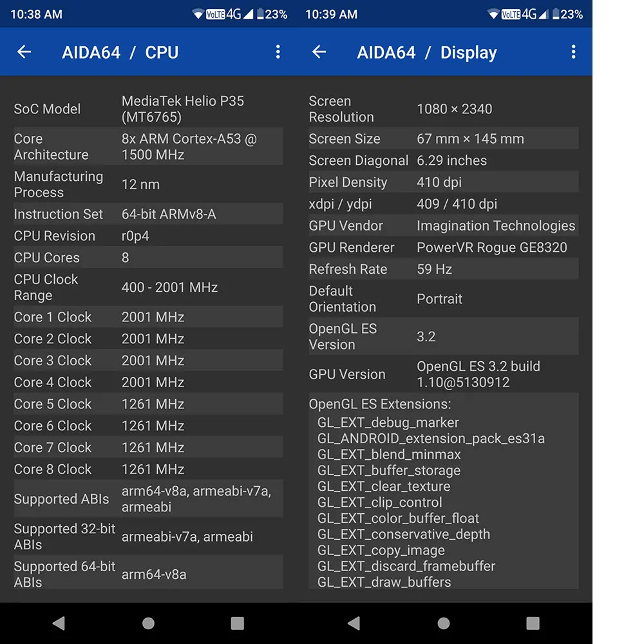
Task: Select GL_EXT_conservative_depth extension entry
Action: click(404, 535)
